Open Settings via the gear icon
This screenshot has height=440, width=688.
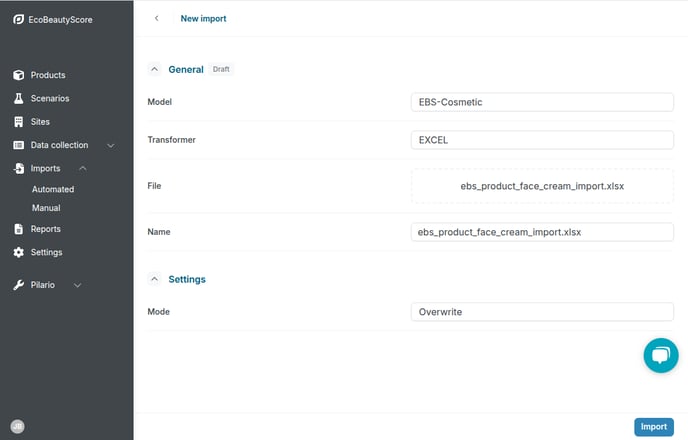click(18, 252)
